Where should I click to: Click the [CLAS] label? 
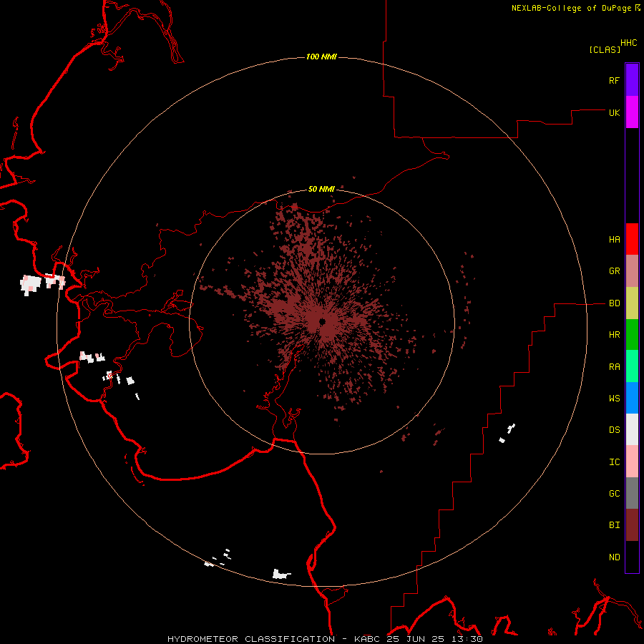click(x=605, y=49)
